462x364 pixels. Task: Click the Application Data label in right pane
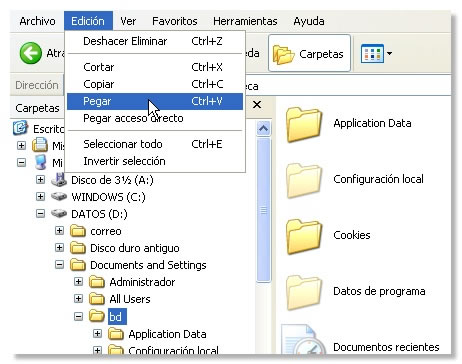tap(372, 123)
